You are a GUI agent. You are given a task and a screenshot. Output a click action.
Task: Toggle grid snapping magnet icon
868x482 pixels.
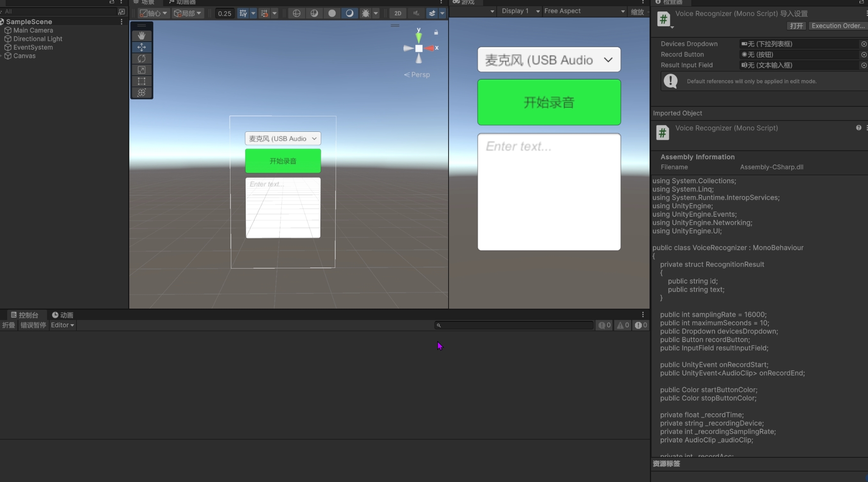coord(264,13)
